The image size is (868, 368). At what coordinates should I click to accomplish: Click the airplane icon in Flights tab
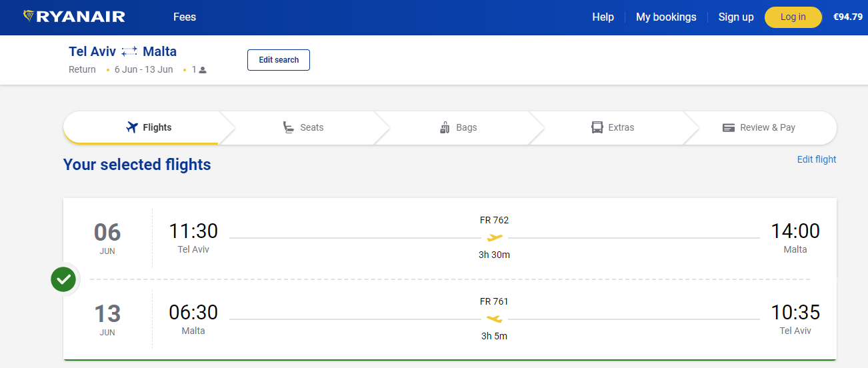click(132, 127)
